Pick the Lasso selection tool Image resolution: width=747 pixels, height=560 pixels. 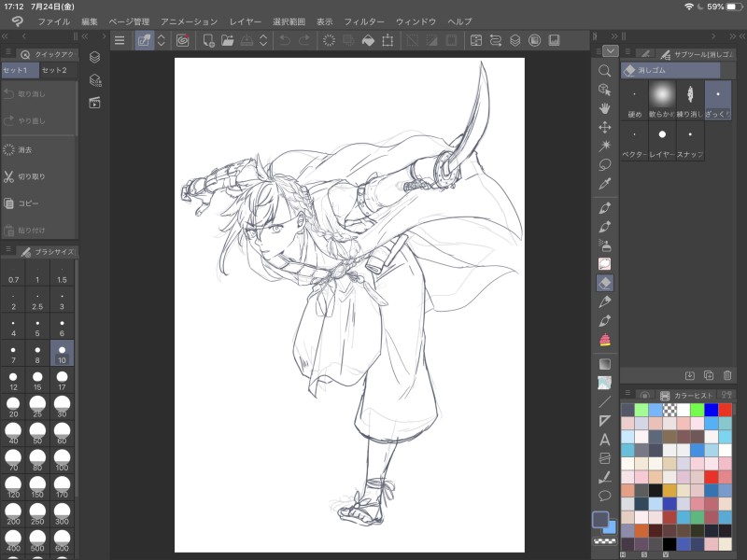pyautogui.click(x=604, y=163)
